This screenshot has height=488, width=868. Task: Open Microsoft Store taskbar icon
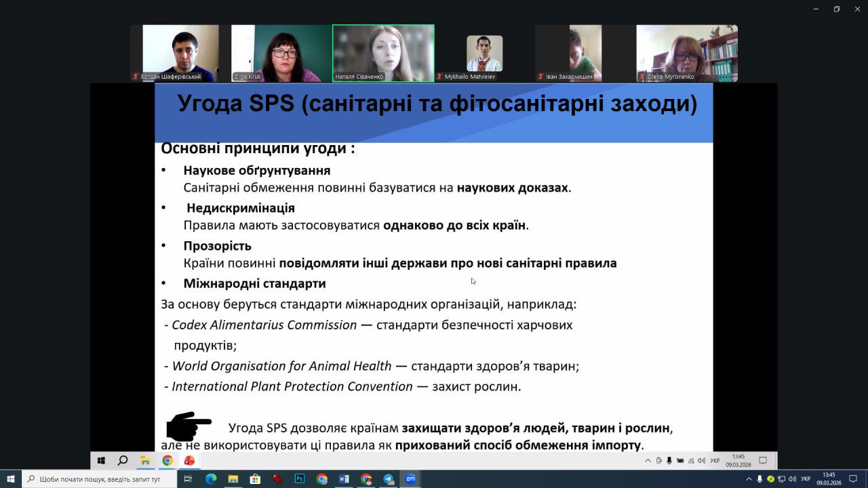(x=255, y=479)
